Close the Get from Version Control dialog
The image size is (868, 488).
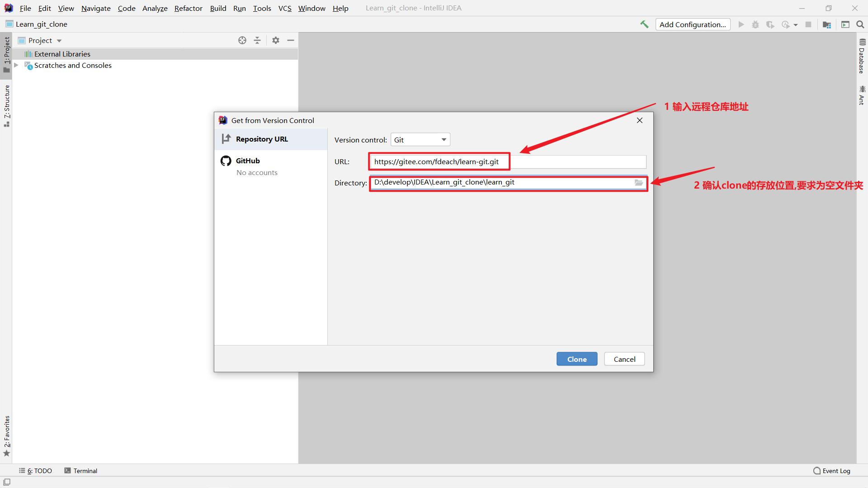[640, 120]
